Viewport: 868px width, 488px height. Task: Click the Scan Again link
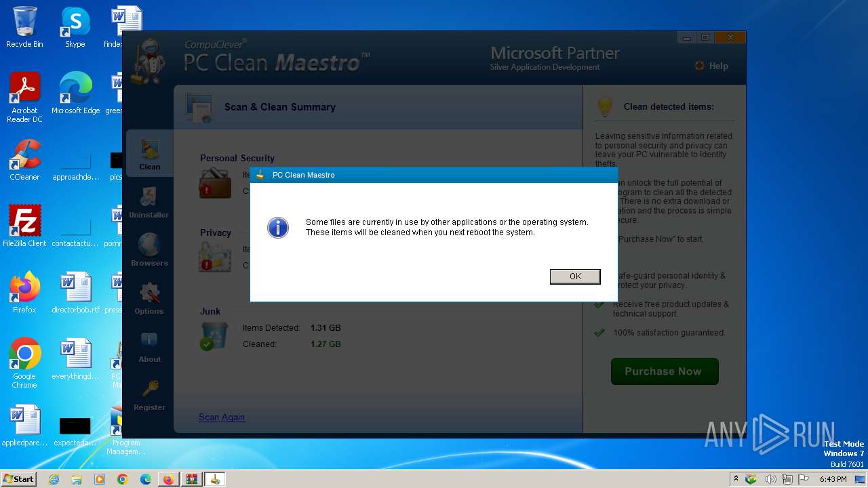tap(222, 417)
